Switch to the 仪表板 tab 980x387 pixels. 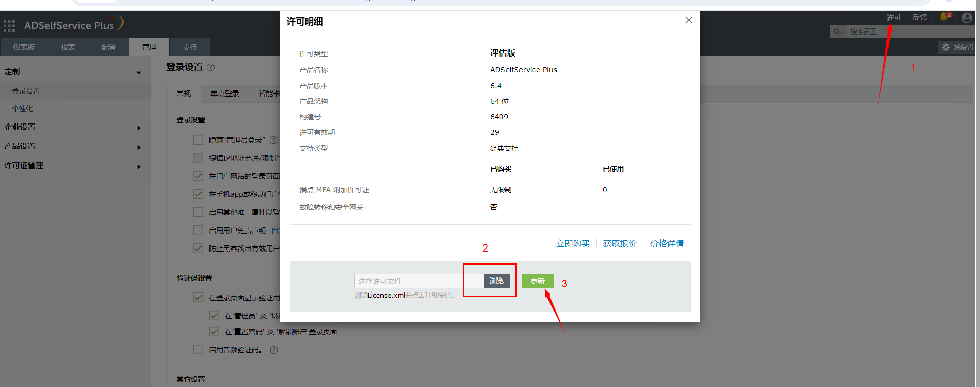click(24, 47)
